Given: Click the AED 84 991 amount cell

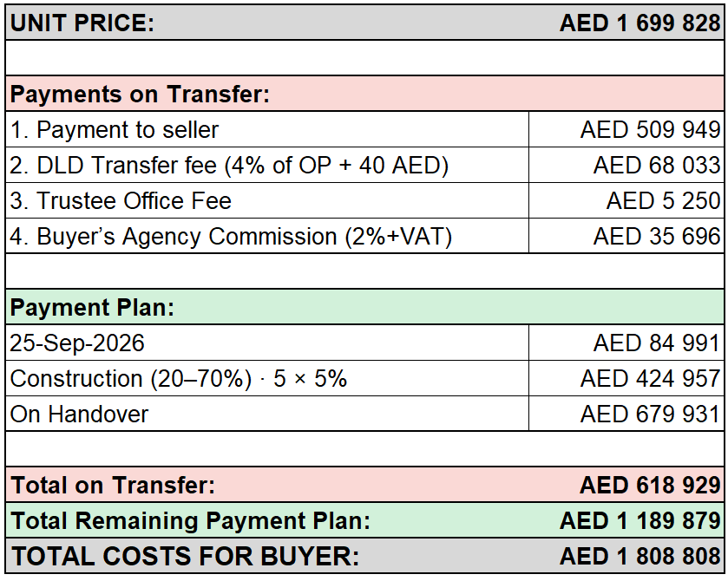Looking at the screenshot, I should coord(626,343).
